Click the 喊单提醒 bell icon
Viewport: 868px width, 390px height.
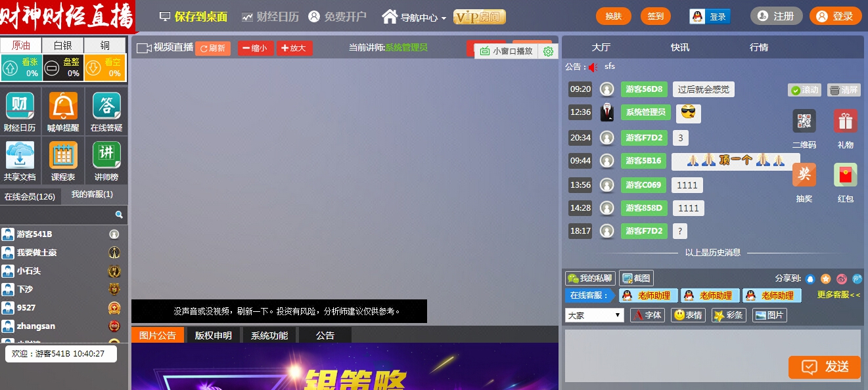[63, 106]
